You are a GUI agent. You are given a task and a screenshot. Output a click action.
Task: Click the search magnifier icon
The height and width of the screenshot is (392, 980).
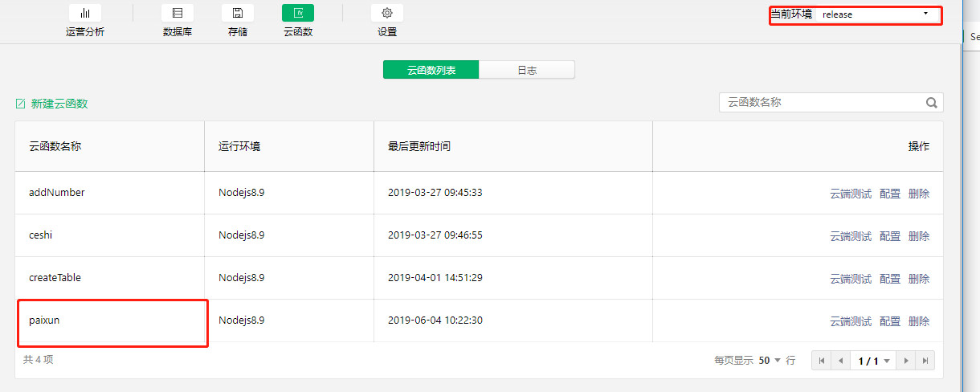[x=932, y=103]
